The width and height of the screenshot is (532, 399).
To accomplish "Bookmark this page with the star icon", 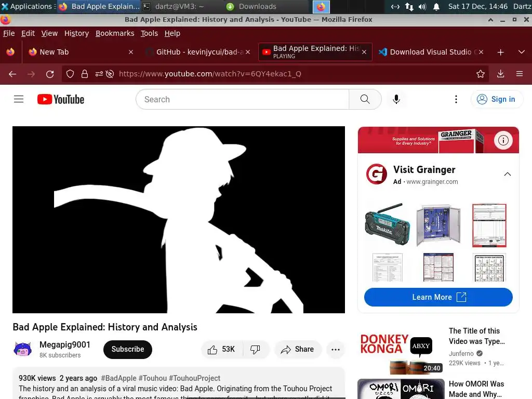I will click(481, 74).
